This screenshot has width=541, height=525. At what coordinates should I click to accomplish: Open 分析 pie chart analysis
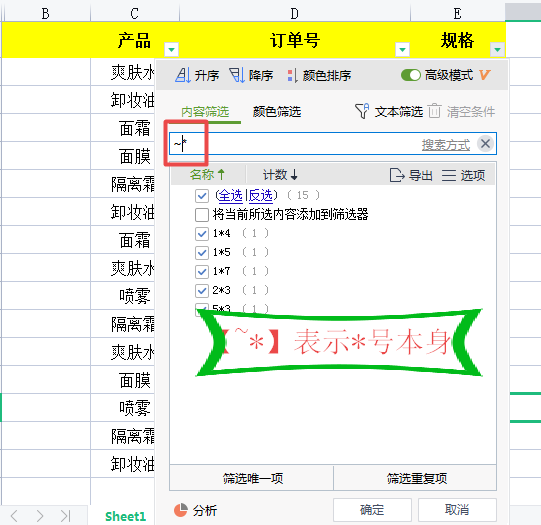click(x=181, y=510)
